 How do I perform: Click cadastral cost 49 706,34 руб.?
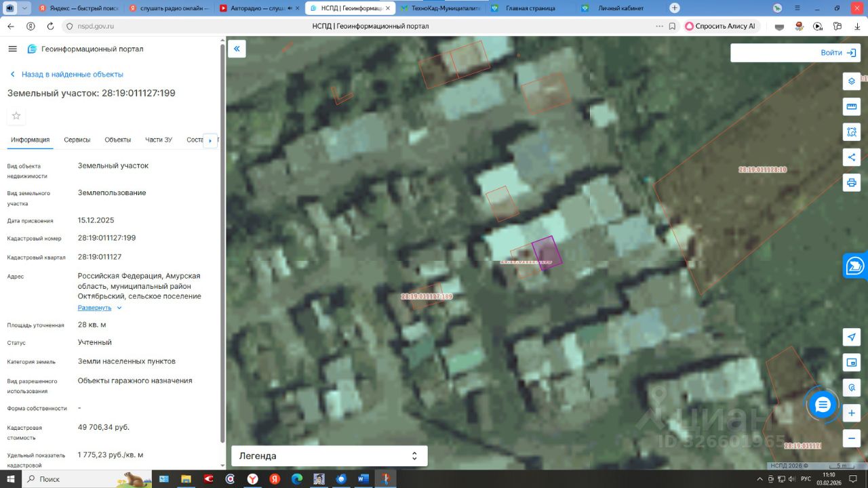[104, 427]
